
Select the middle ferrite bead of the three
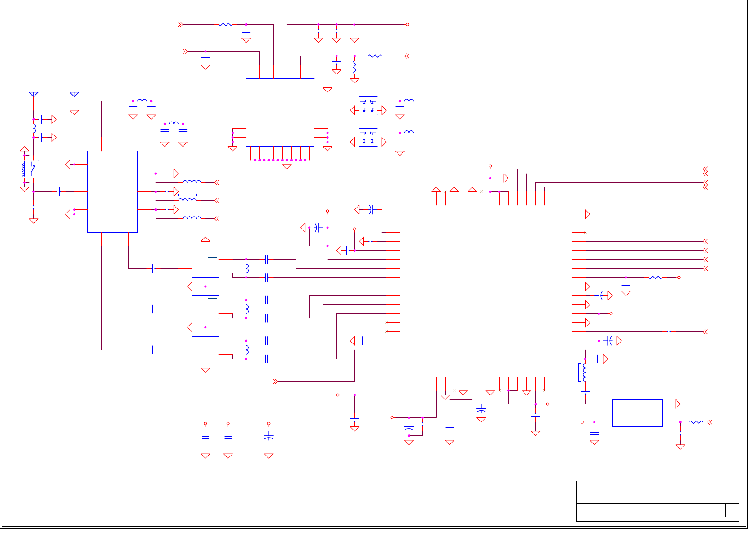[188, 197]
